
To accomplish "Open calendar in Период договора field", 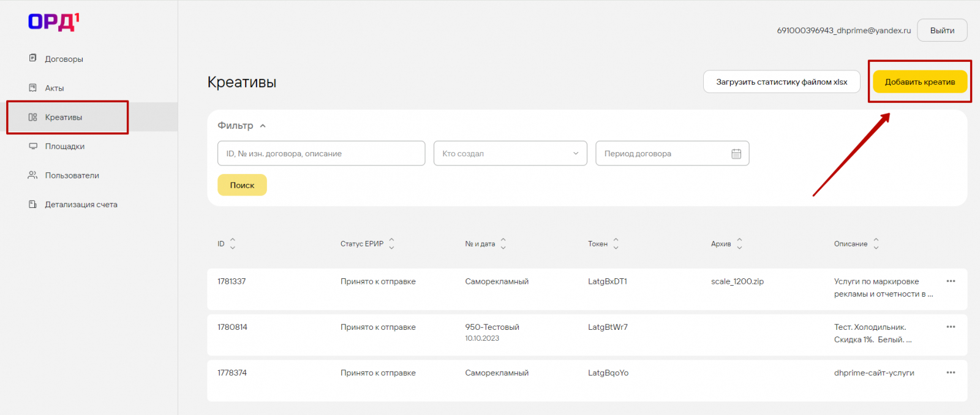I will point(736,154).
